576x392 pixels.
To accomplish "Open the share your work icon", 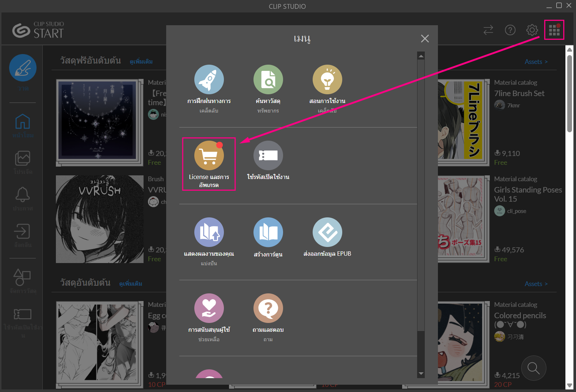I will coord(209,232).
